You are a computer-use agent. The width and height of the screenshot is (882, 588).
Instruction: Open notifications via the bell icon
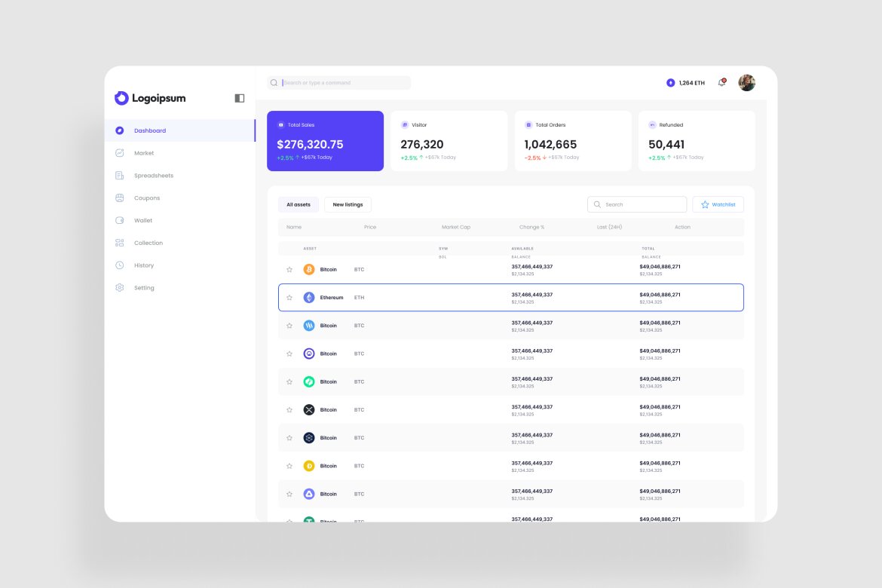tap(721, 82)
